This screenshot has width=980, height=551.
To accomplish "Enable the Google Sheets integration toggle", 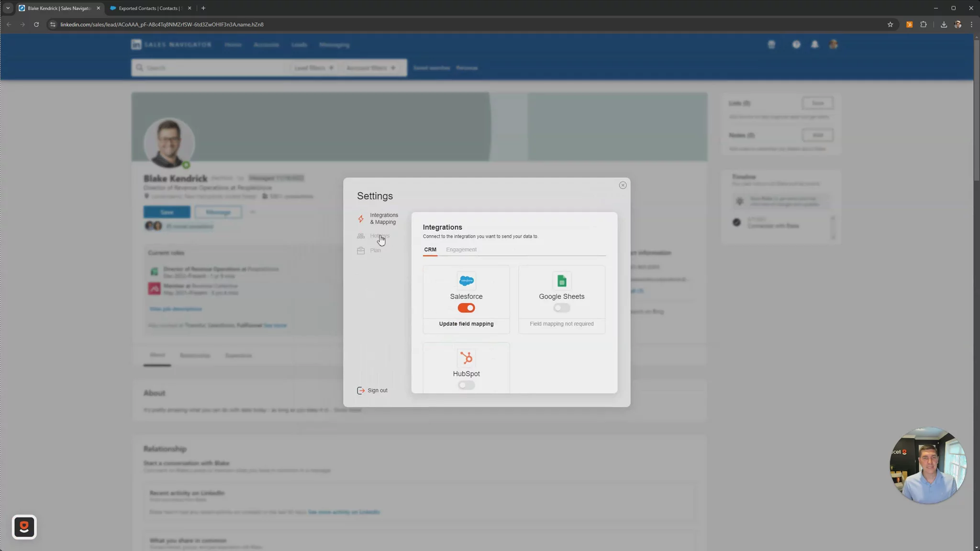I will pos(561,308).
